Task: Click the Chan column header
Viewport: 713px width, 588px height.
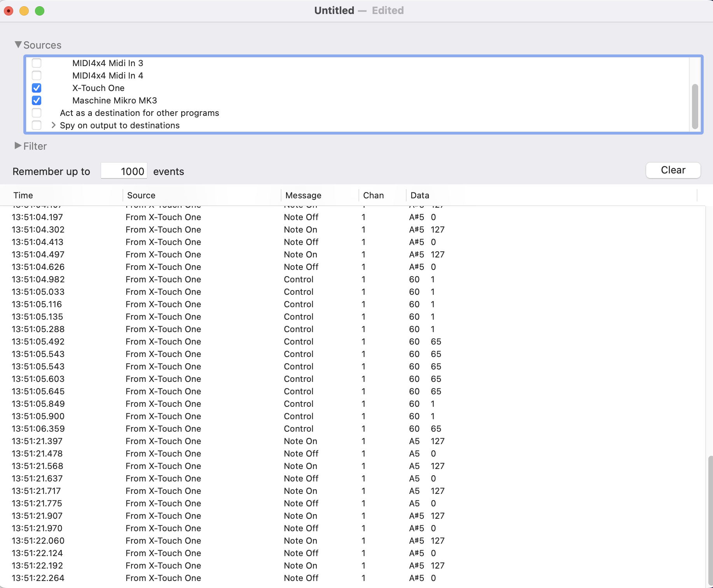Action: (x=382, y=195)
